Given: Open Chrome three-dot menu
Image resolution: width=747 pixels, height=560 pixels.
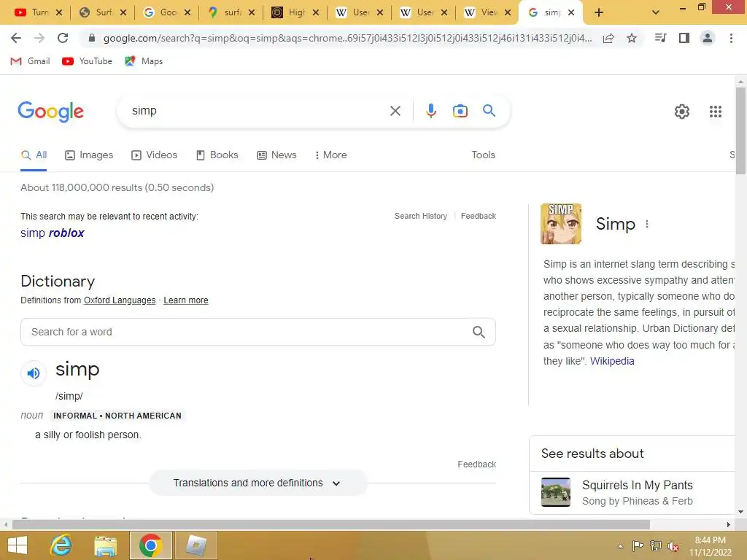Looking at the screenshot, I should point(731,38).
